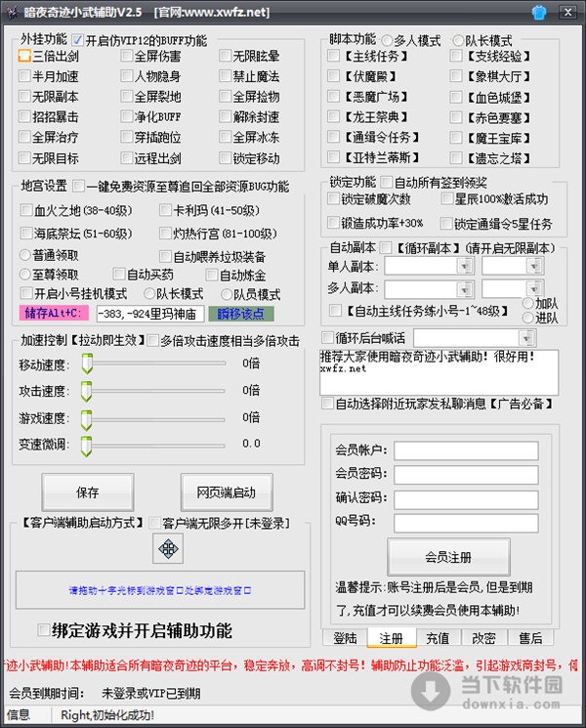
Task: Select the 加队 radio button
Action: point(528,303)
